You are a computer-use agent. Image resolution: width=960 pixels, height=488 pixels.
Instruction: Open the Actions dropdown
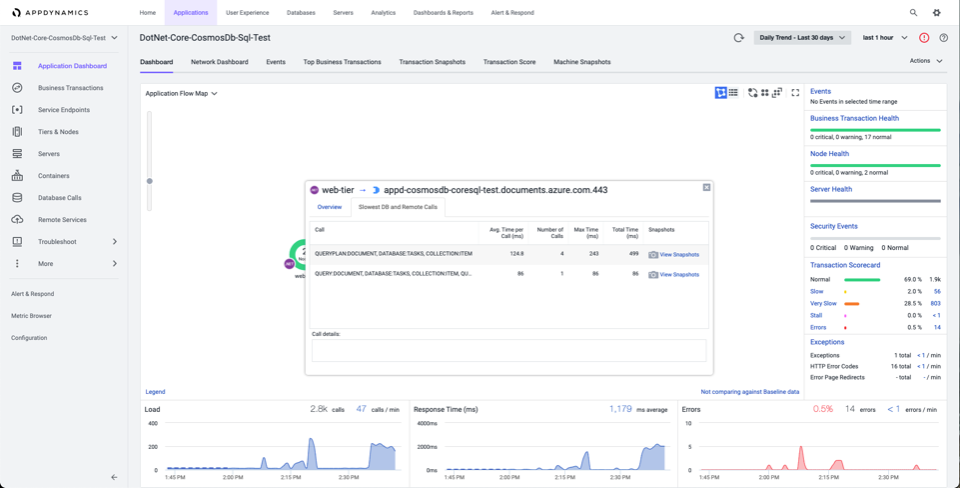(926, 61)
